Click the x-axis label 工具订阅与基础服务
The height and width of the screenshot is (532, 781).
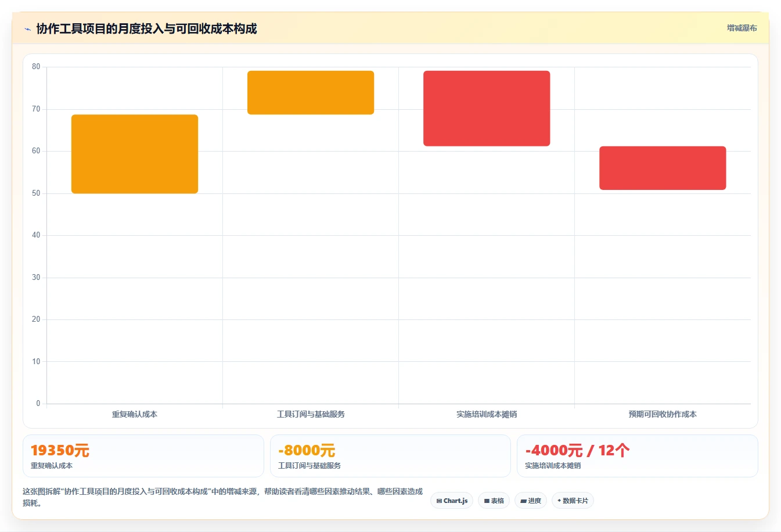(x=311, y=414)
